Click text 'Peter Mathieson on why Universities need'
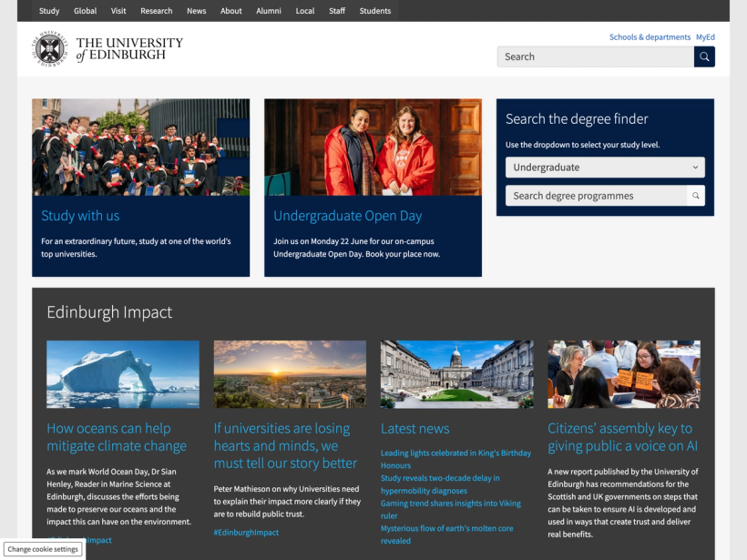The width and height of the screenshot is (747, 560). coord(286,489)
